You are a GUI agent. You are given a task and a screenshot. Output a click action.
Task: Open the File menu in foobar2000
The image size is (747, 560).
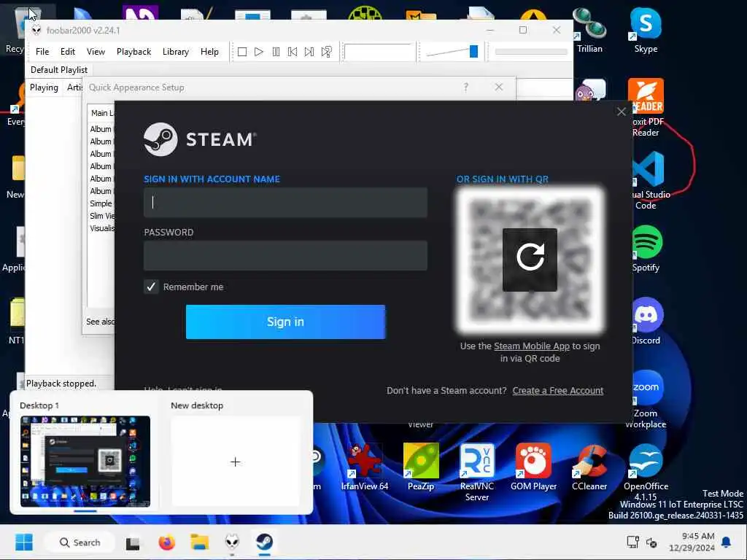(x=42, y=52)
